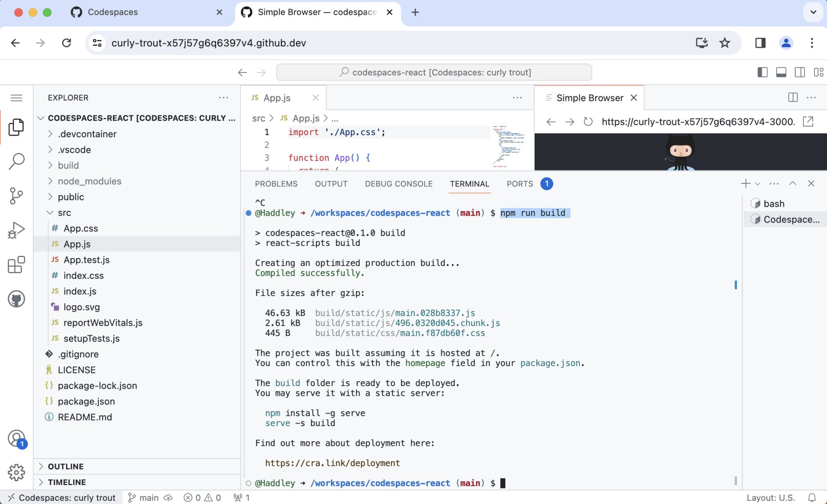The height and width of the screenshot is (504, 827).
Task: Open the GitHub panel in activity bar
Action: [x=17, y=299]
